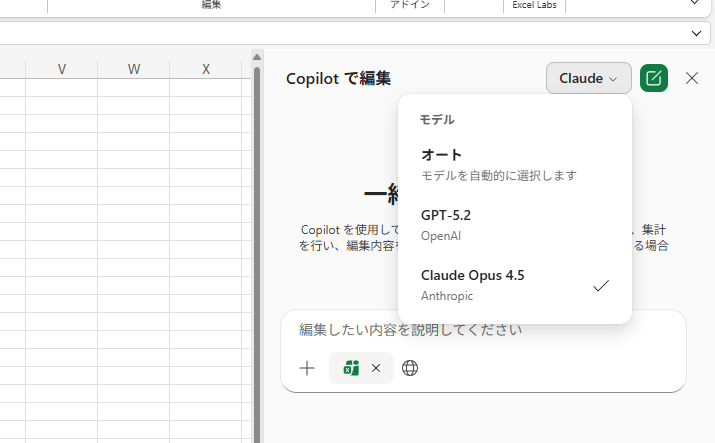Collapse the ribbon using the top-right chevron

[695, 4]
